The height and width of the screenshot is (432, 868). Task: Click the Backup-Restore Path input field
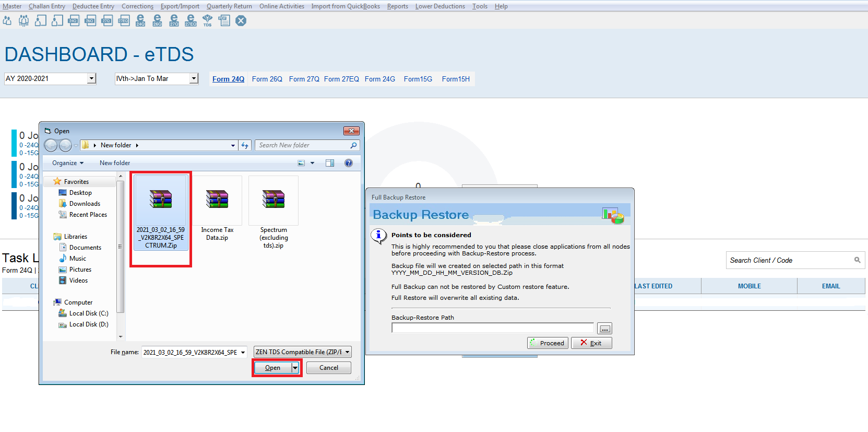[x=493, y=328]
